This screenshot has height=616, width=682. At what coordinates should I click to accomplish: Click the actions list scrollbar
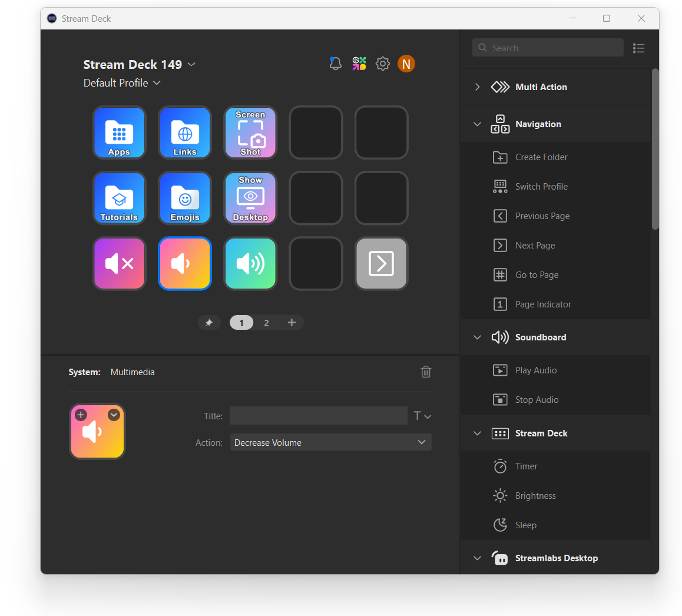655,149
